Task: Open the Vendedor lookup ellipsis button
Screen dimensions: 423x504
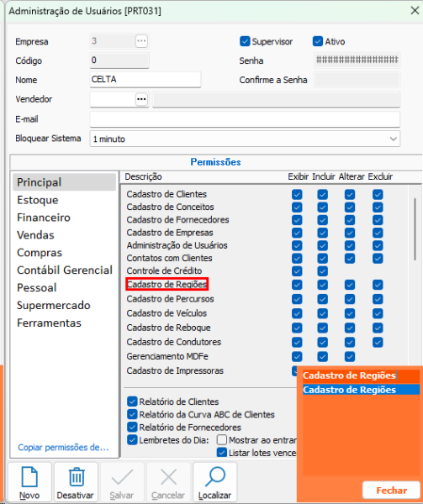Action: tap(141, 99)
